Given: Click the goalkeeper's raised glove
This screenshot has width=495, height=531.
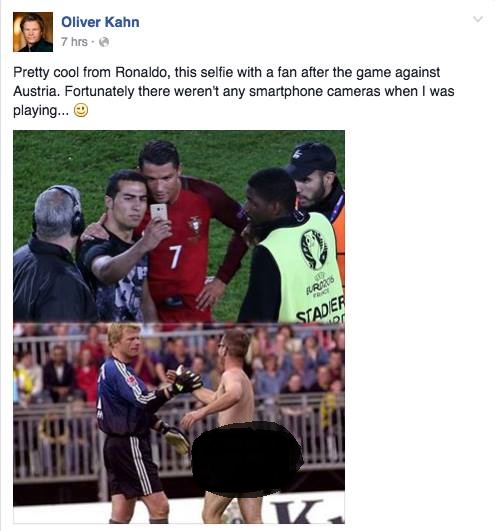Looking at the screenshot, I should pyautogui.click(x=187, y=380).
